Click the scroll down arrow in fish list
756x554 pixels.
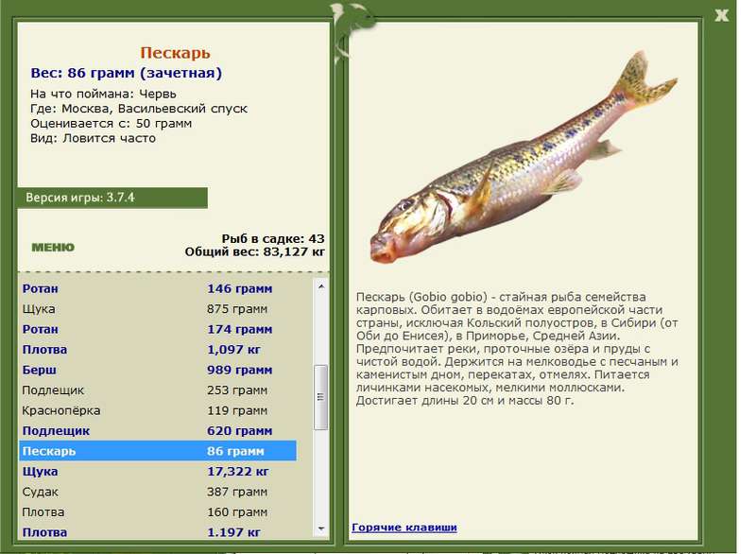tap(321, 529)
